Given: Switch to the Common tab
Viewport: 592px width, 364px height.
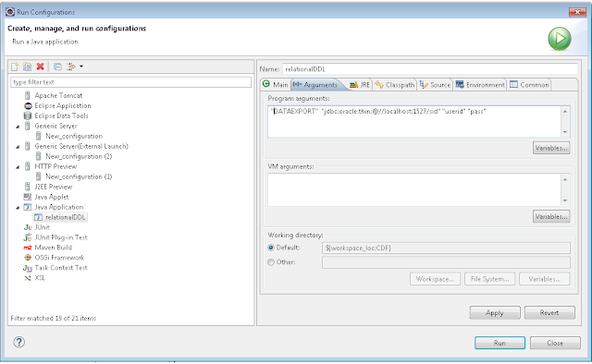Looking at the screenshot, I should [529, 84].
